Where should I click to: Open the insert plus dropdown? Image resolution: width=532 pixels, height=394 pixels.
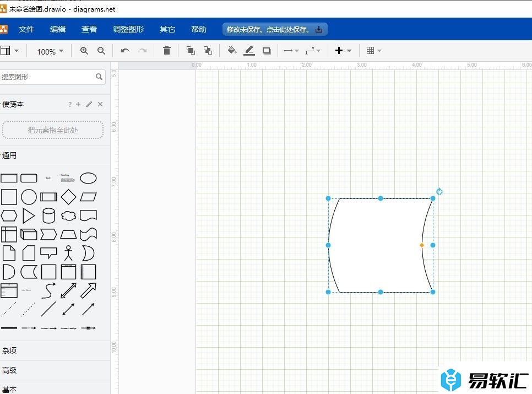pyautogui.click(x=343, y=51)
